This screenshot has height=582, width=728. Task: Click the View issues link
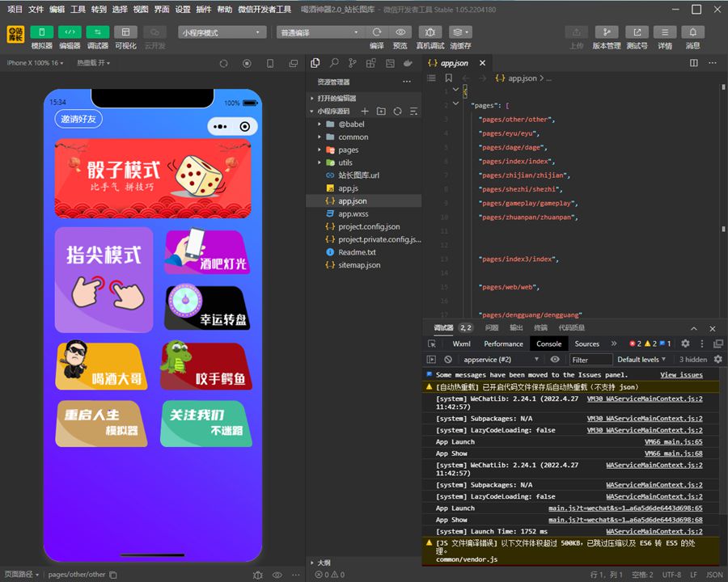(x=681, y=375)
